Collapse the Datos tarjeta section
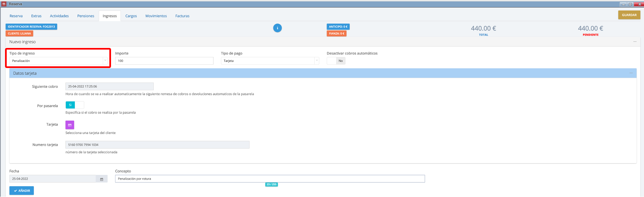The width and height of the screenshot is (644, 197). click(631, 73)
